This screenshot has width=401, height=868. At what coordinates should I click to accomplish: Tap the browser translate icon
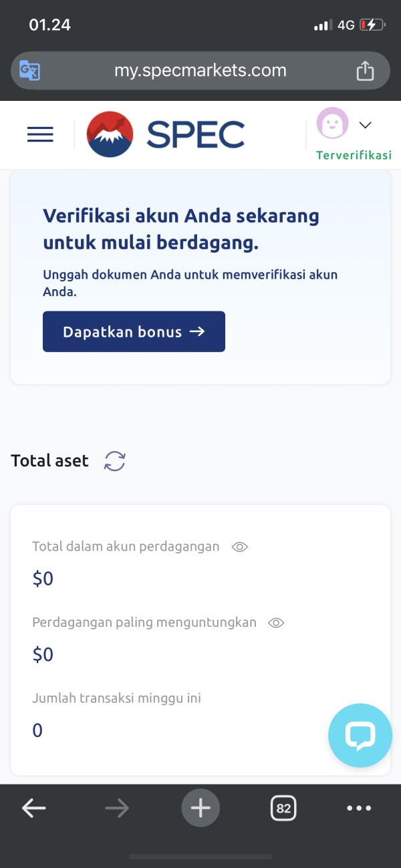(x=29, y=70)
